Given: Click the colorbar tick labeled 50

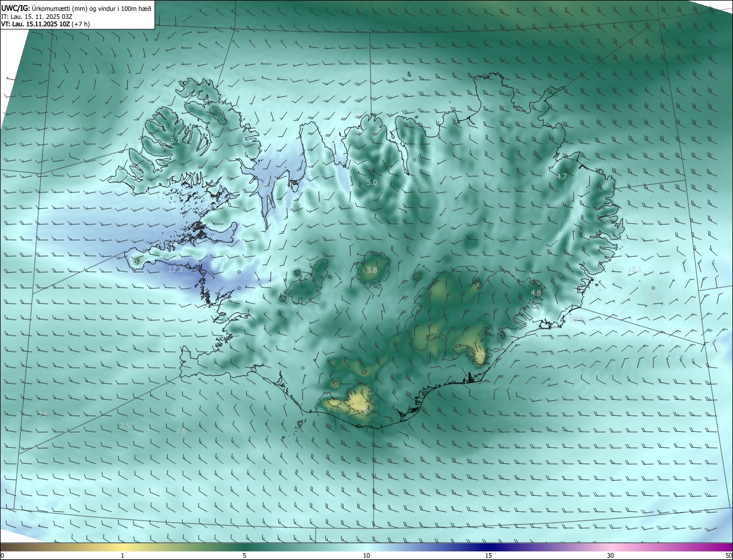Looking at the screenshot, I should [728, 555].
